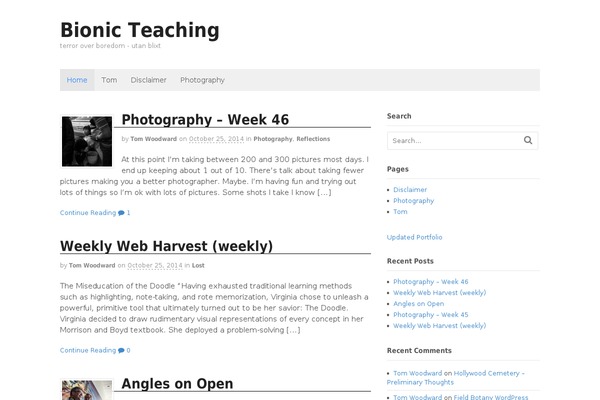
Task: Open the Bionic Teaching site title
Action: coord(140,30)
